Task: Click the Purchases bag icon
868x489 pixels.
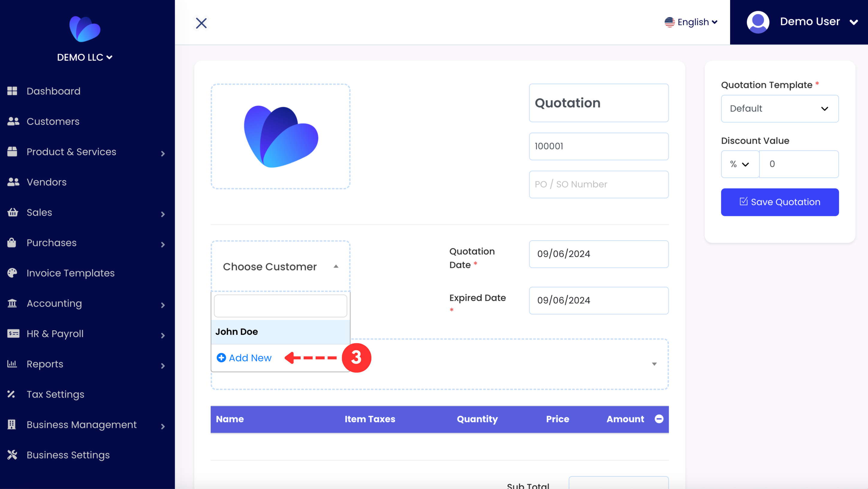Action: (x=12, y=242)
